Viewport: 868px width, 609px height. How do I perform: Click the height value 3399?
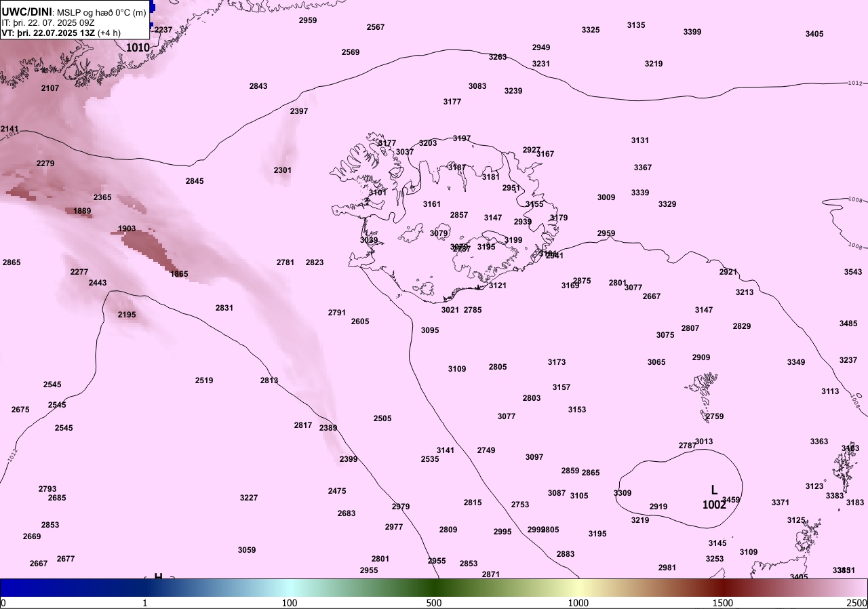[692, 32]
